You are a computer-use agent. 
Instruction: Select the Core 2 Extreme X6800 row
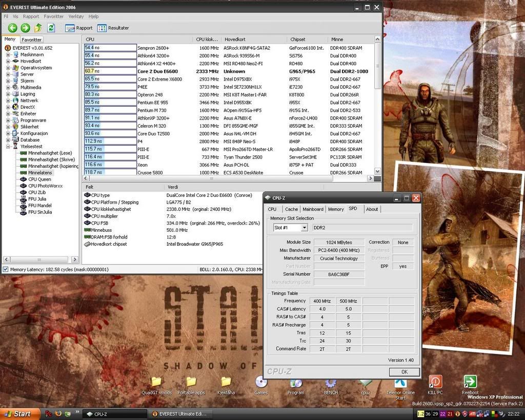(x=229, y=79)
